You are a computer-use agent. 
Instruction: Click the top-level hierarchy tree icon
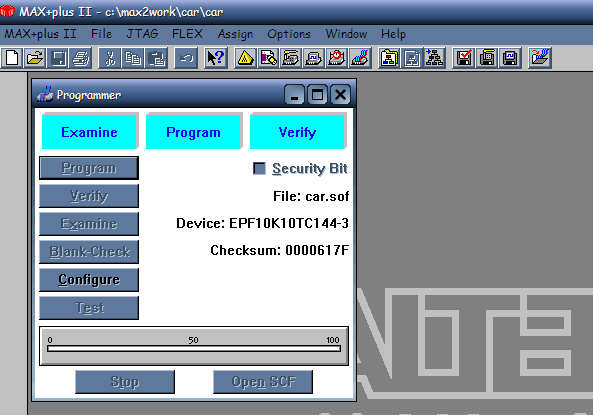pos(435,58)
